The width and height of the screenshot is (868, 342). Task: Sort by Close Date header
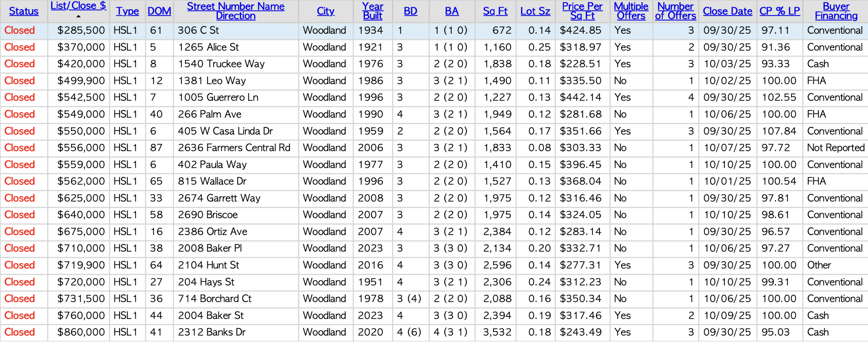pos(727,11)
